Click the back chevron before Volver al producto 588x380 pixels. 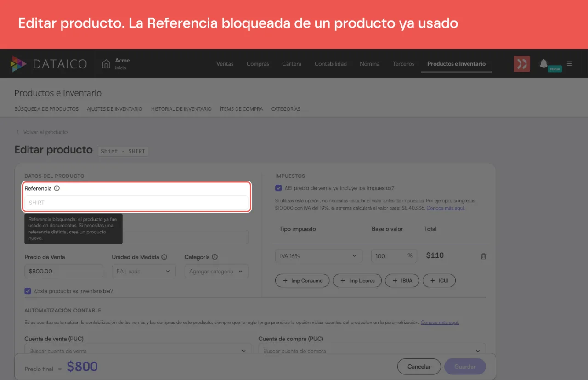tap(17, 132)
